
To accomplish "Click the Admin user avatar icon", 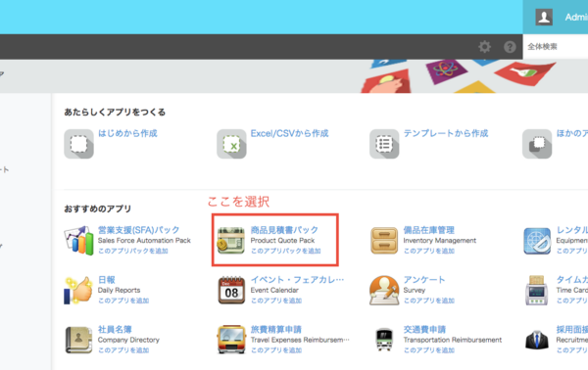I will [x=544, y=18].
